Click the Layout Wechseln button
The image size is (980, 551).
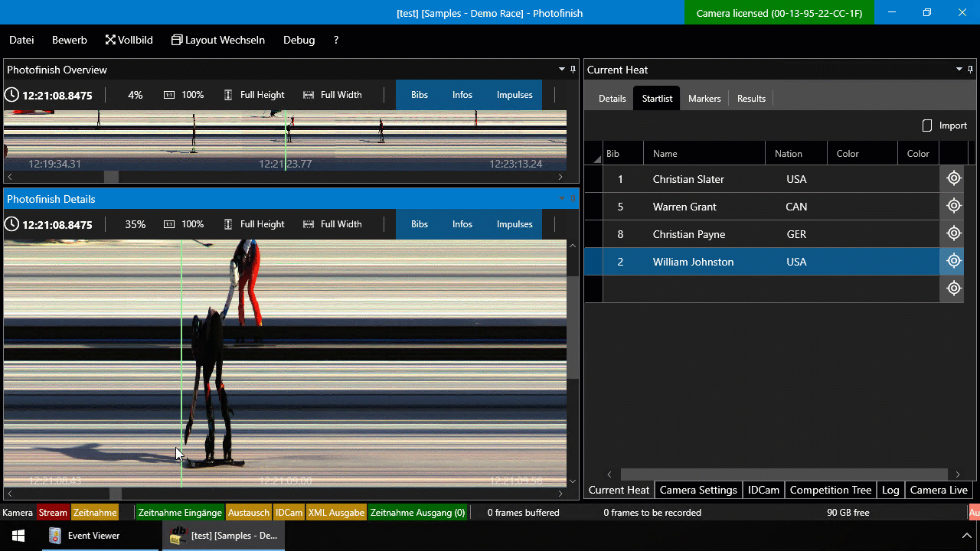tap(218, 40)
